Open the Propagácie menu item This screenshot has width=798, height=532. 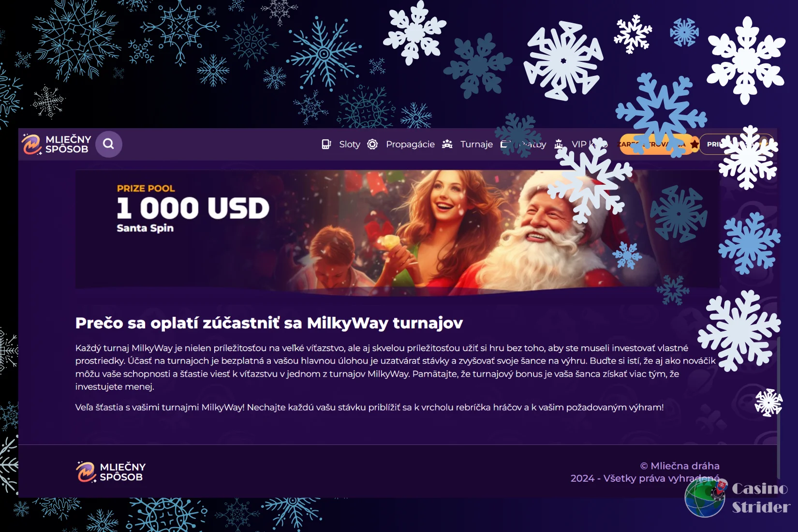tap(410, 144)
